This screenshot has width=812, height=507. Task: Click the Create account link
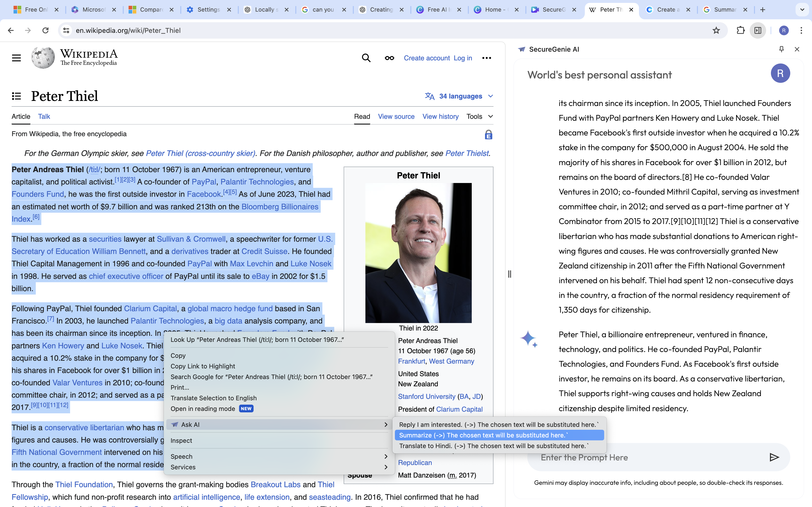[427, 58]
